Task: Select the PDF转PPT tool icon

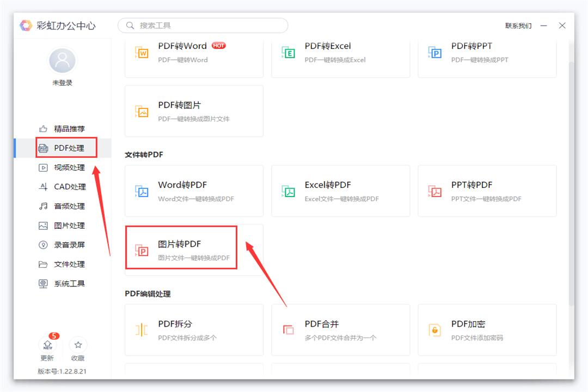Action: pos(434,52)
